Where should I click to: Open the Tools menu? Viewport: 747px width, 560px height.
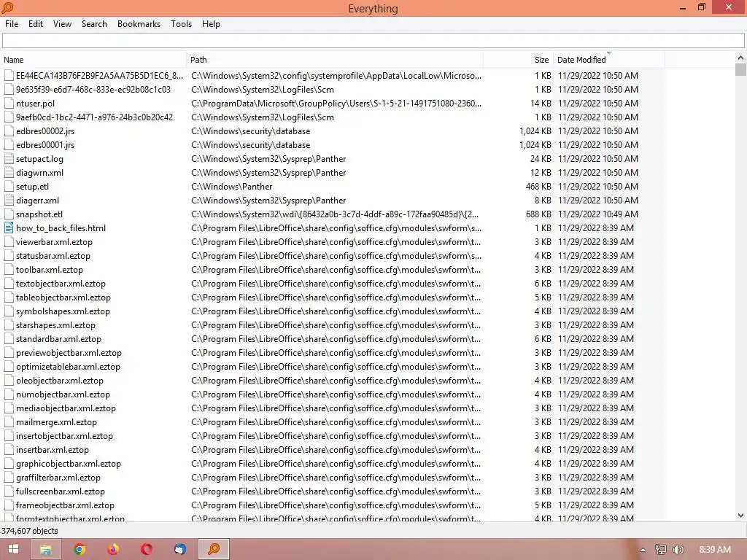[181, 24]
